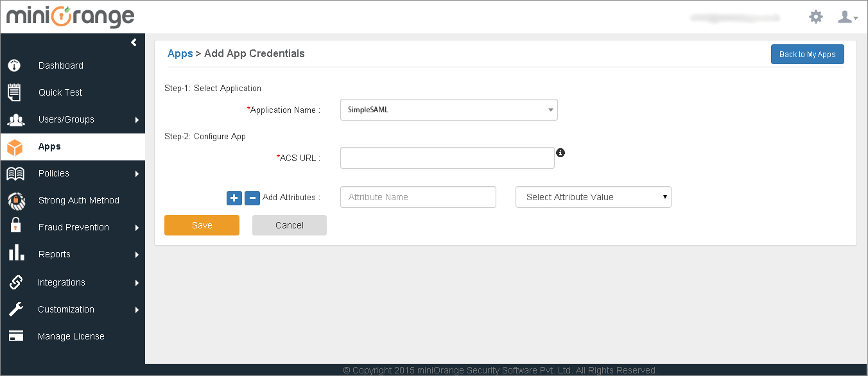Open the Application Name dropdown
The width and height of the screenshot is (868, 376).
click(449, 110)
